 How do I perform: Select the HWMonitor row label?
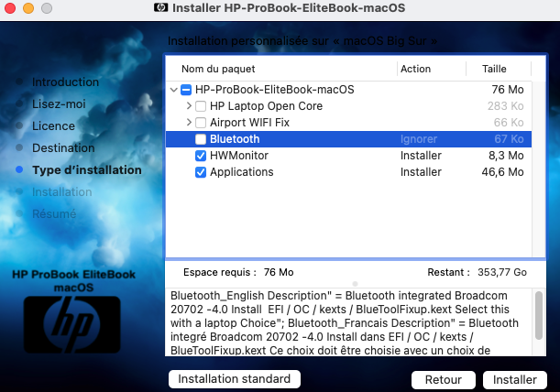coord(239,156)
